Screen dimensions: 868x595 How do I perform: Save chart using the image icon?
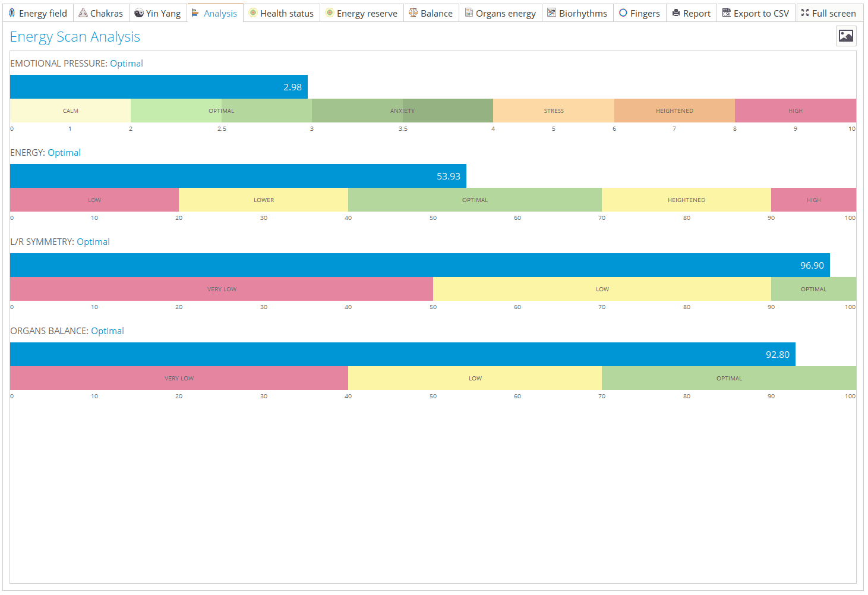click(x=846, y=36)
